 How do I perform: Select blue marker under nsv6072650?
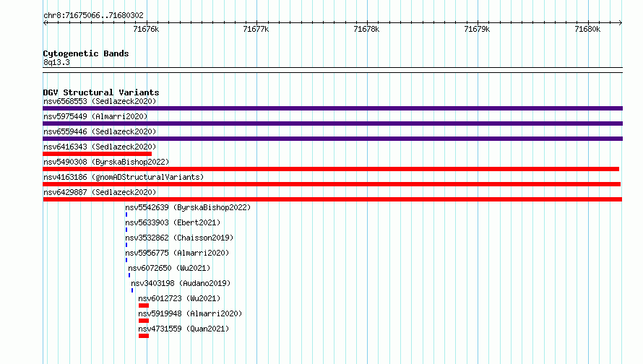[129, 275]
